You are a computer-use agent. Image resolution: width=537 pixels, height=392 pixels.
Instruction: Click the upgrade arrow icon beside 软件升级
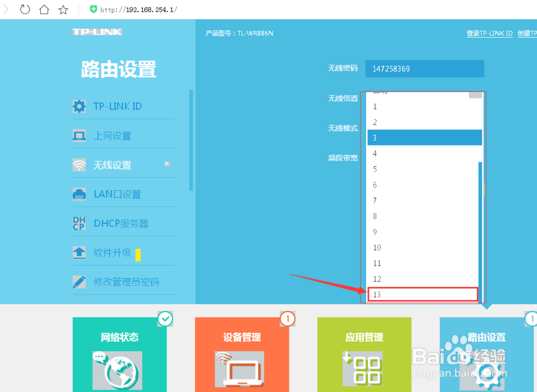[79, 252]
